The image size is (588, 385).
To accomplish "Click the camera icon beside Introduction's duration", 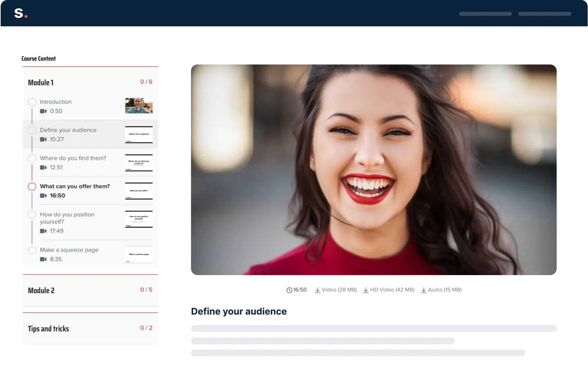I will pos(43,111).
